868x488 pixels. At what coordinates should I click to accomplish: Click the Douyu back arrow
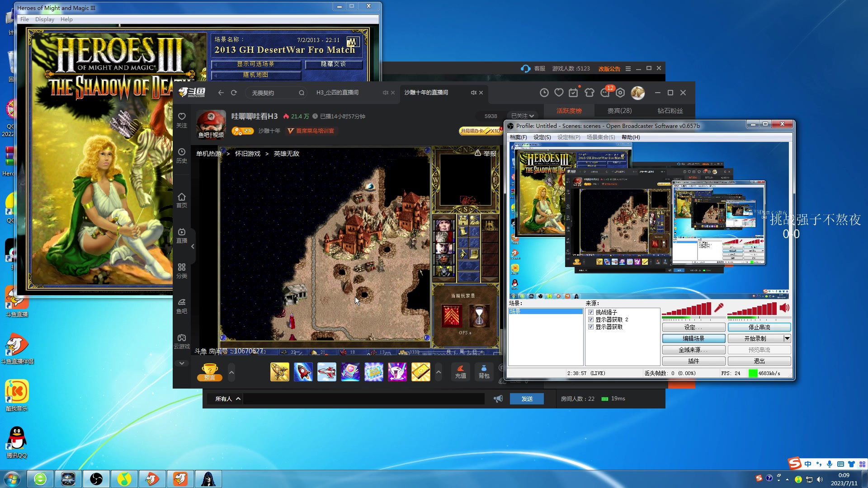click(x=221, y=93)
